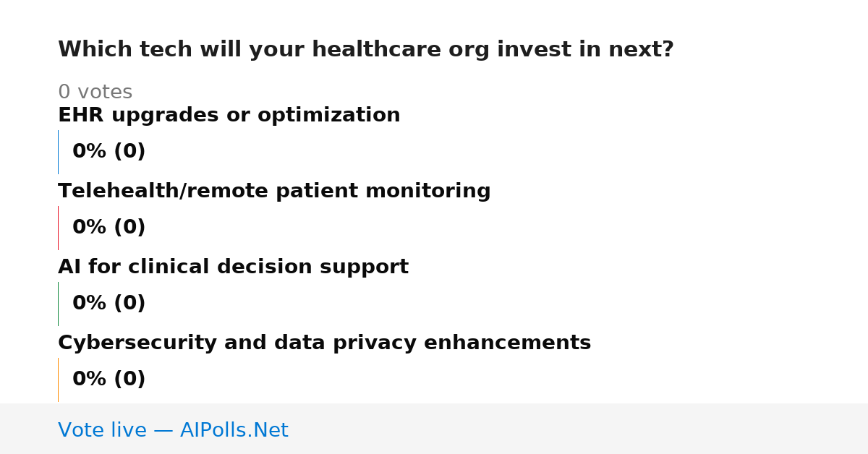Click the 0% (0) result for AI support
The image size is (868, 454).
click(109, 304)
